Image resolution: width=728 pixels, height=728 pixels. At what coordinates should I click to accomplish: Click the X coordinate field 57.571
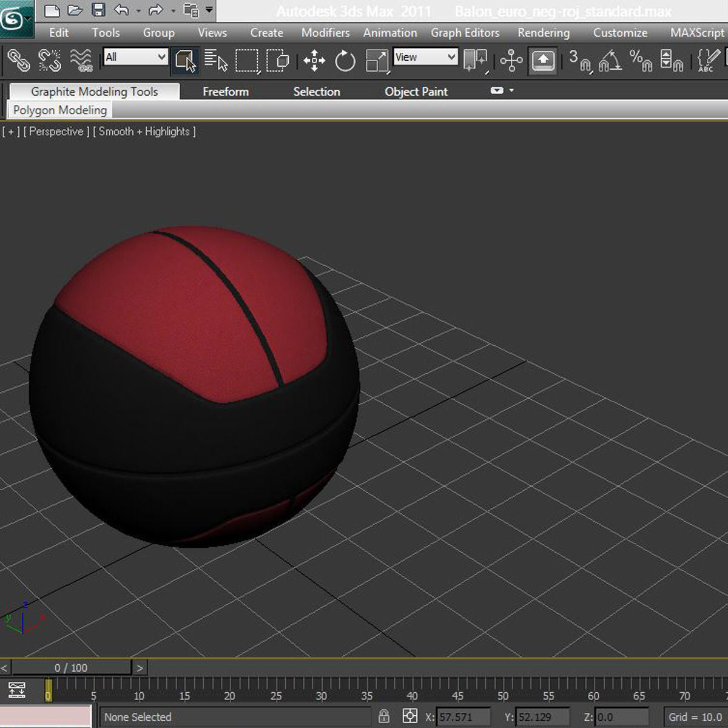(x=463, y=717)
